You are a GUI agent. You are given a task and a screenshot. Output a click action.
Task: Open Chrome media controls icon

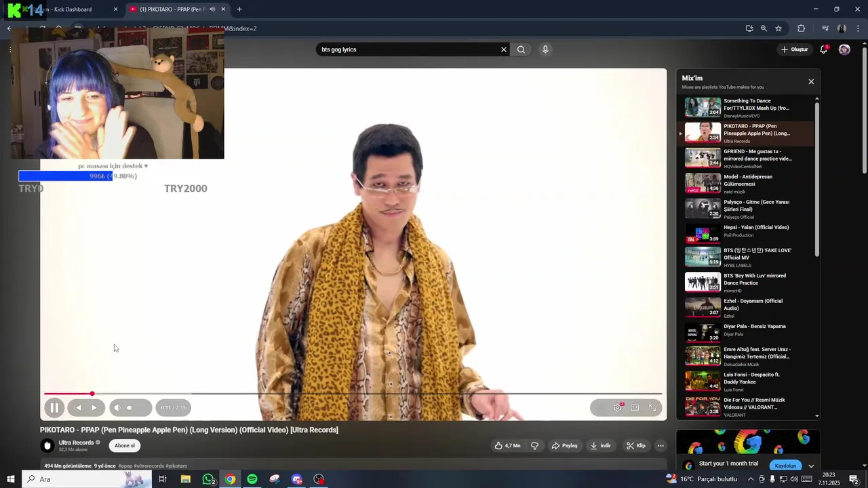point(825,28)
